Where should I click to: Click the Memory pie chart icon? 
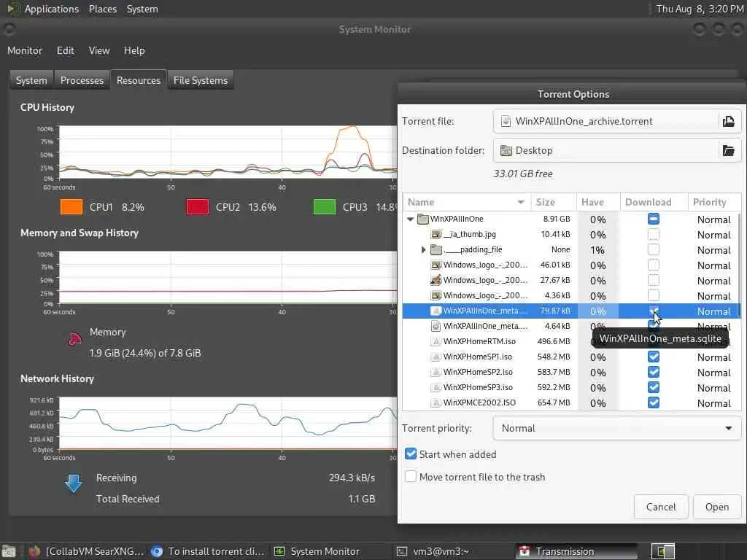click(75, 338)
